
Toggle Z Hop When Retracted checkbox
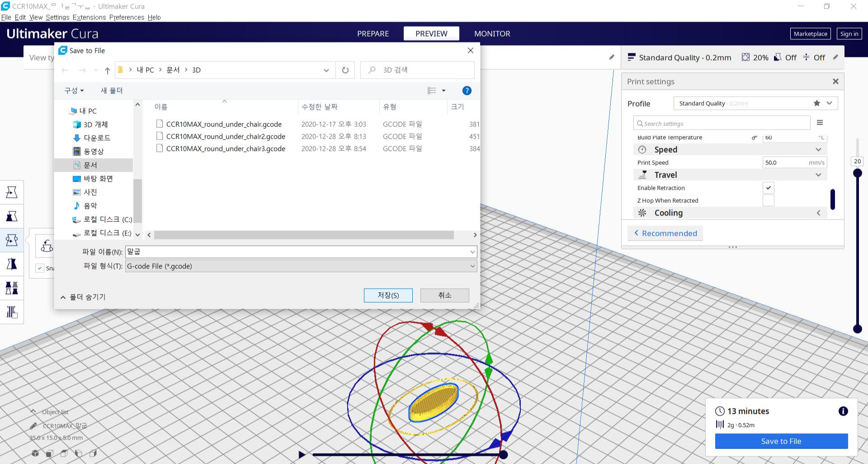pos(769,200)
